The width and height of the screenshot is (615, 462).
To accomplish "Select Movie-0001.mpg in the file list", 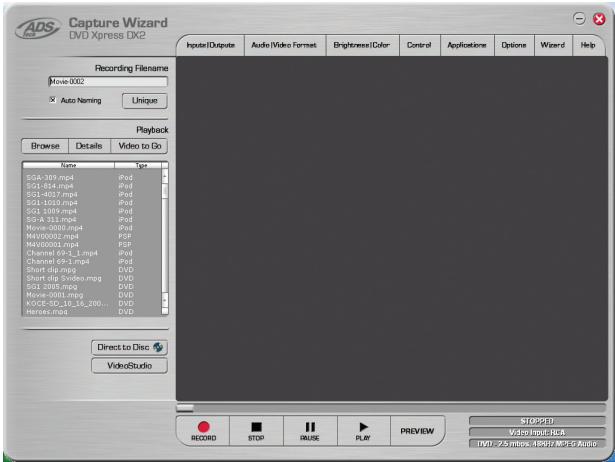I will pyautogui.click(x=92, y=295).
